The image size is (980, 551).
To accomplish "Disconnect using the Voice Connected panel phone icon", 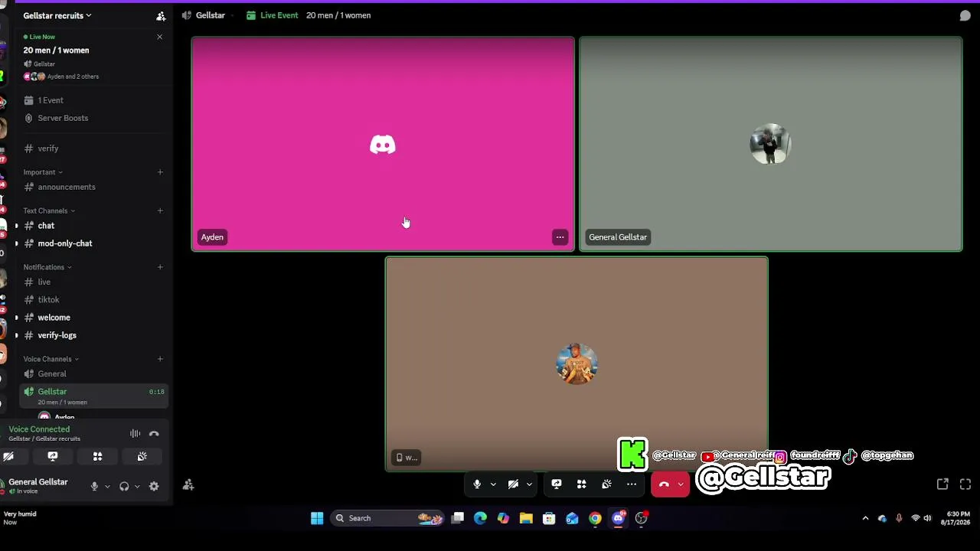I will pyautogui.click(x=154, y=434).
